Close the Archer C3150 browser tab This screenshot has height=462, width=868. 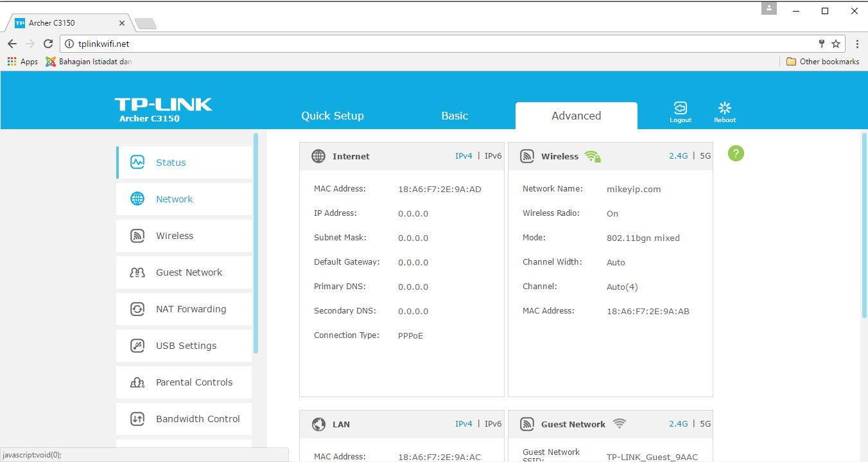click(122, 23)
